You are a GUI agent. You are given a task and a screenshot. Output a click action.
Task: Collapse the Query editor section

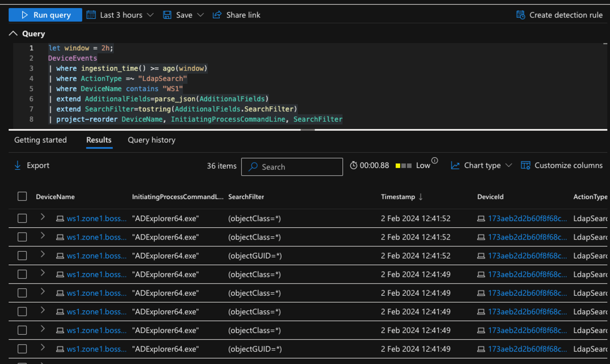[x=13, y=33]
